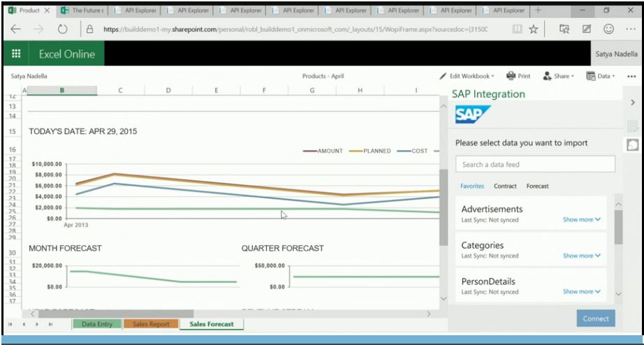This screenshot has width=644, height=345.
Task: Click the COST legend entry
Action: [412, 151]
